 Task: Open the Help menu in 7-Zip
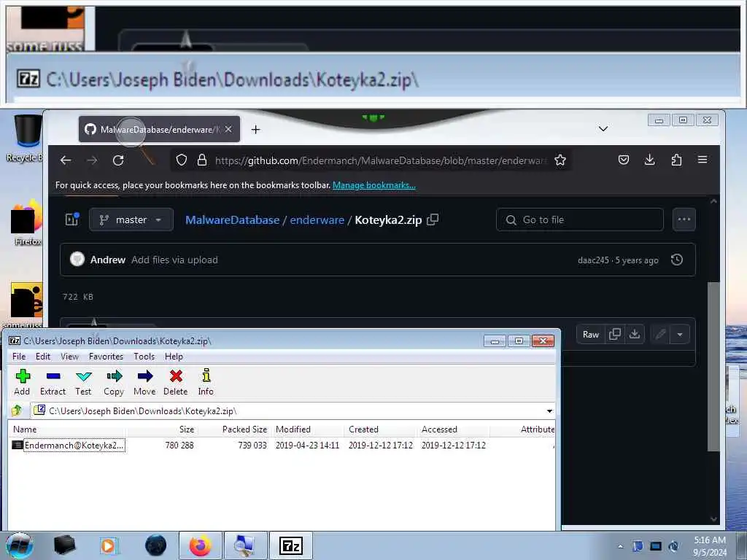tap(174, 357)
